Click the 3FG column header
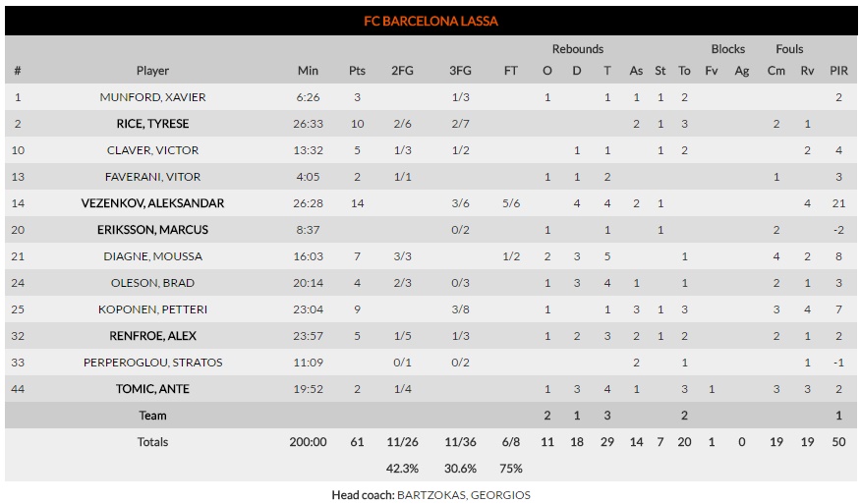Viewport: 860px width, 504px height. [460, 71]
